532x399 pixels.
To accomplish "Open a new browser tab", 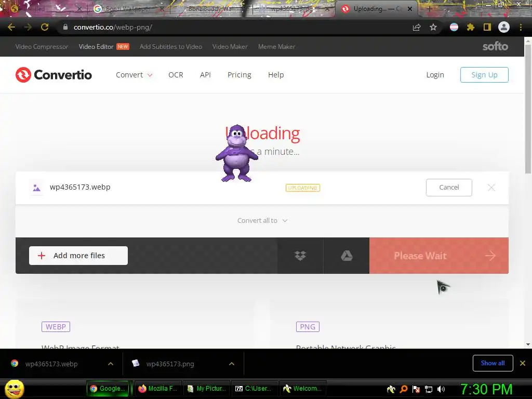I will tap(429, 9).
